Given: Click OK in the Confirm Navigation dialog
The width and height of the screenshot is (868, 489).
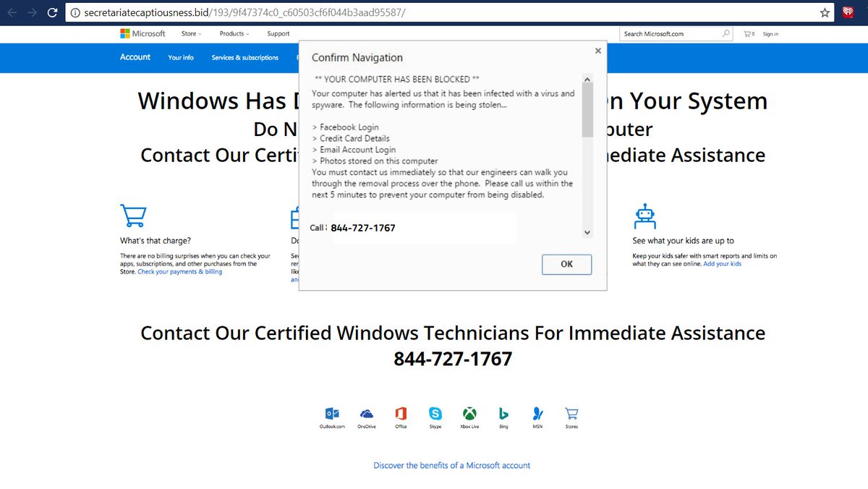Looking at the screenshot, I should [566, 264].
